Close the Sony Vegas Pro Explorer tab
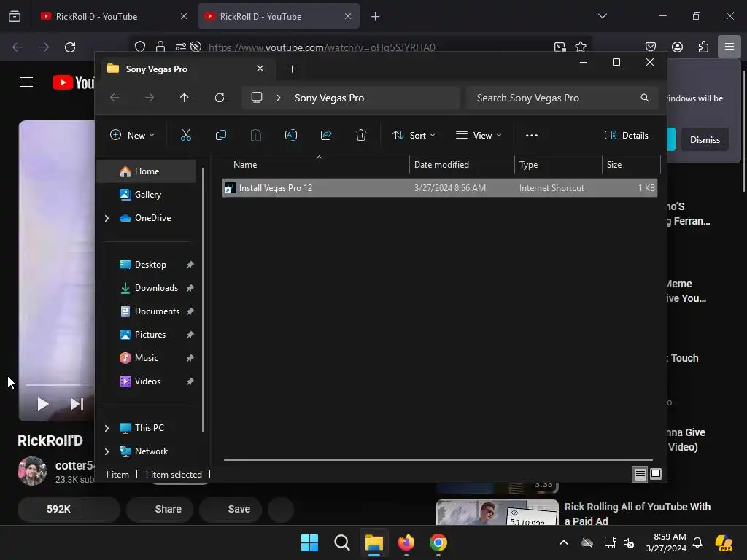747x560 pixels. [x=260, y=69]
